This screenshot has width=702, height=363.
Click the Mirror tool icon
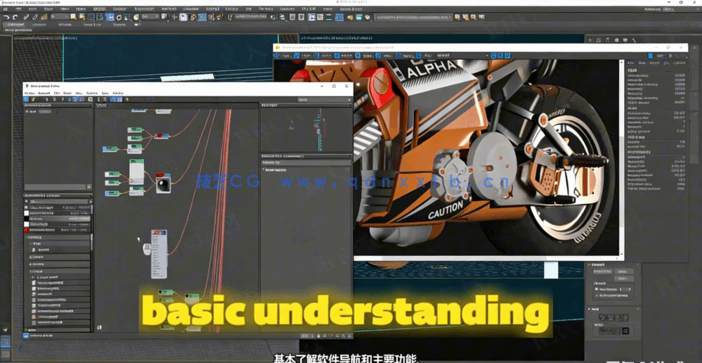pos(274,17)
